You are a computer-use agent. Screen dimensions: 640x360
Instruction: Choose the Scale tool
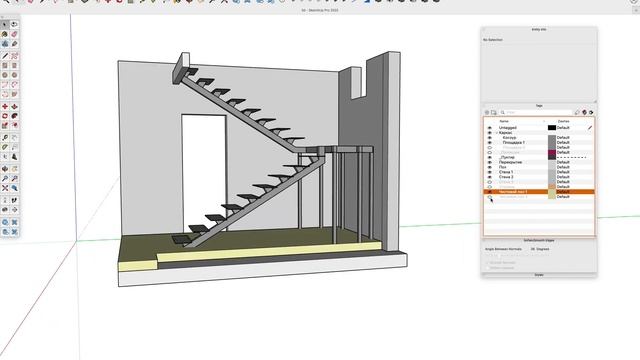click(x=5, y=125)
